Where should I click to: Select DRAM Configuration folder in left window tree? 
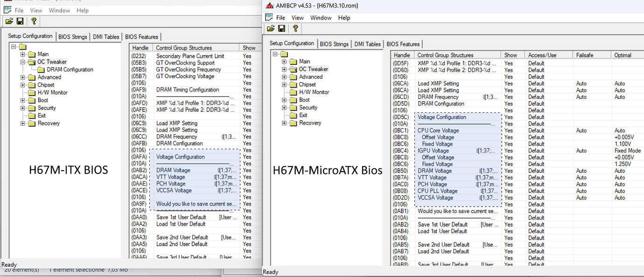[70, 69]
